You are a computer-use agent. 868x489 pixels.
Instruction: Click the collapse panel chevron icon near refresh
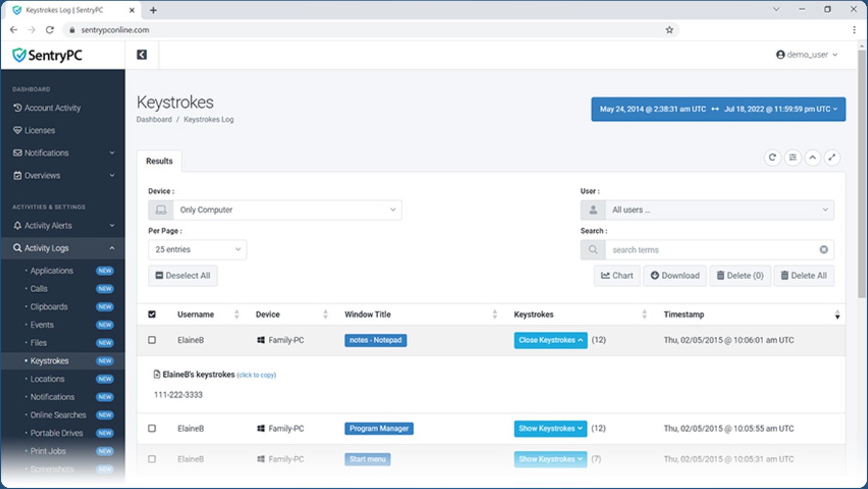812,158
